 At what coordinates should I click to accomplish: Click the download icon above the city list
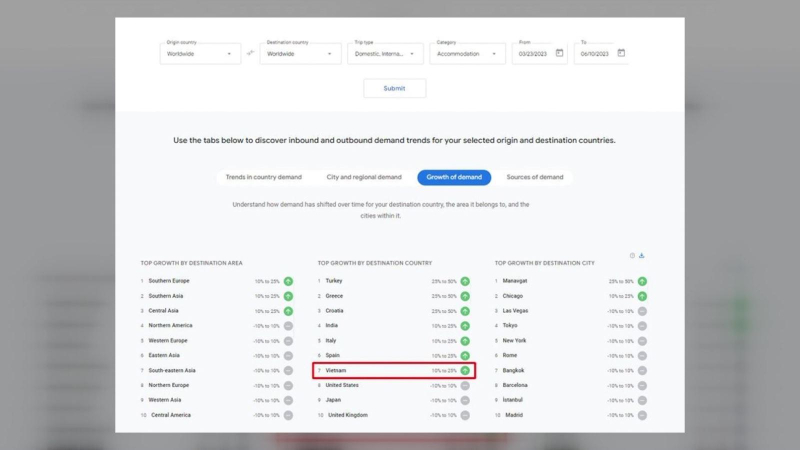coord(642,256)
